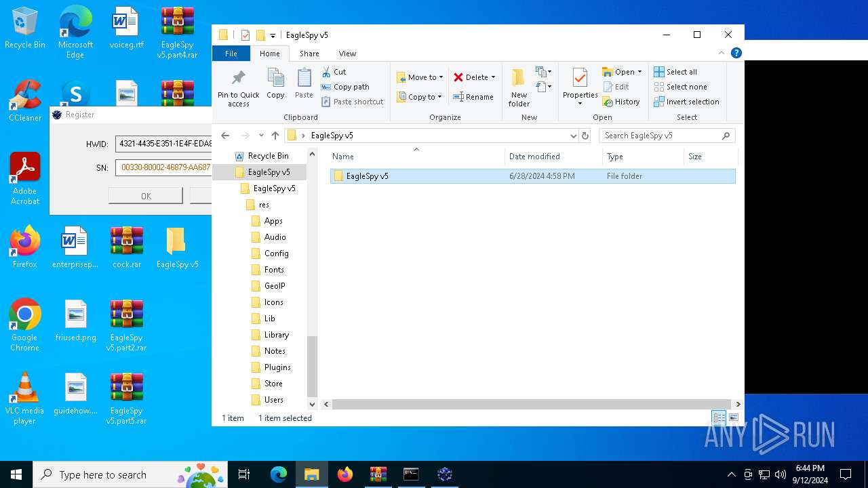Viewport: 868px width, 488px height.
Task: Click the HWID field in Register dialog
Action: [163, 144]
